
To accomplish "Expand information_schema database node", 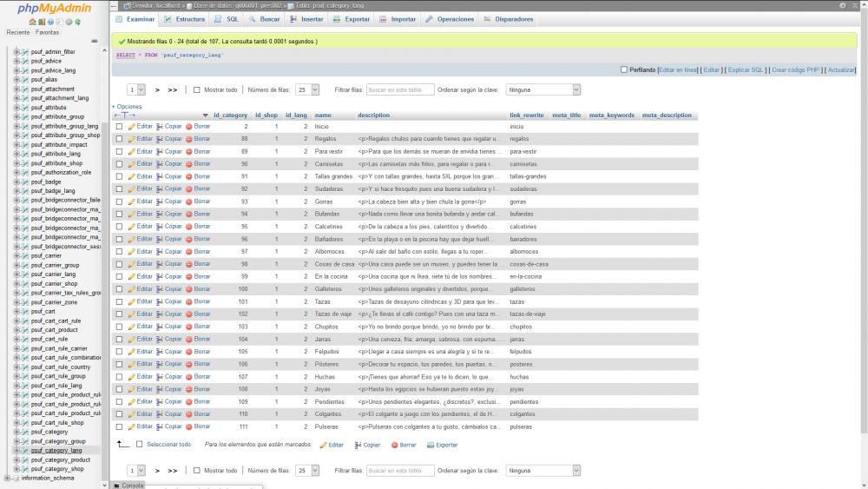I will point(7,478).
